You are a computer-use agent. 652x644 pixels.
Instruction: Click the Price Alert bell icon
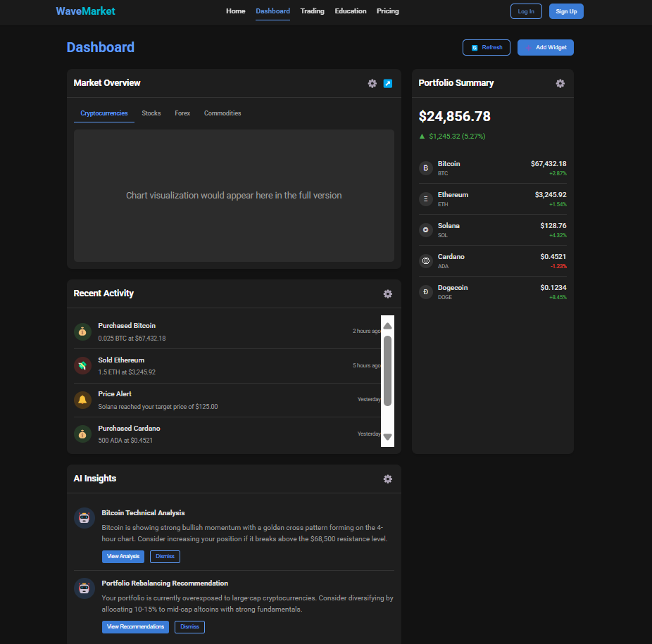(82, 400)
